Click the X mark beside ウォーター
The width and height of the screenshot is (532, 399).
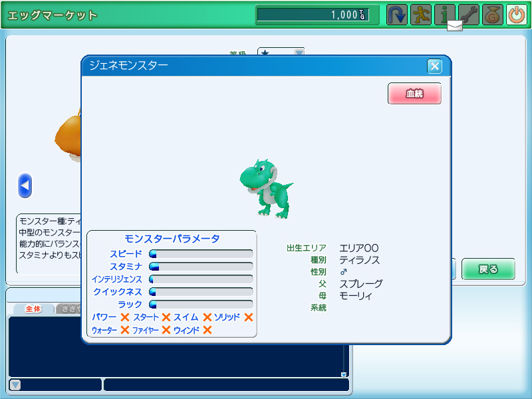tap(125, 330)
